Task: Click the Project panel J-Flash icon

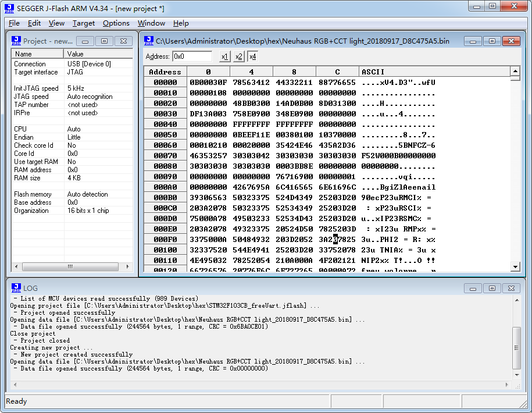Action: pos(16,41)
